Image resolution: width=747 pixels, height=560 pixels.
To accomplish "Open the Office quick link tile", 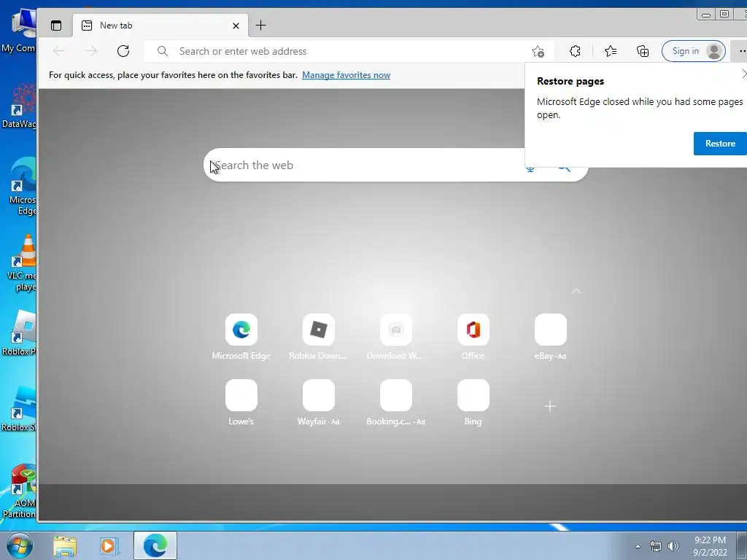I will (473, 337).
